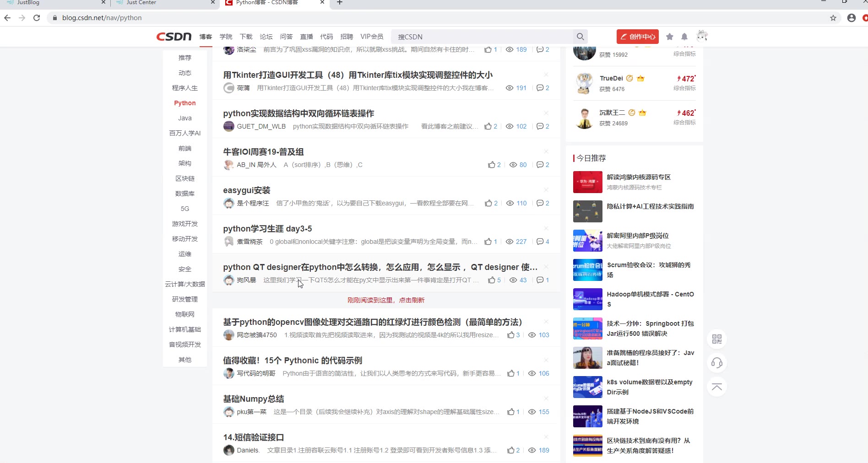Open recommendation k8s volume数据卷以及emptyDir示例

[x=650, y=387]
